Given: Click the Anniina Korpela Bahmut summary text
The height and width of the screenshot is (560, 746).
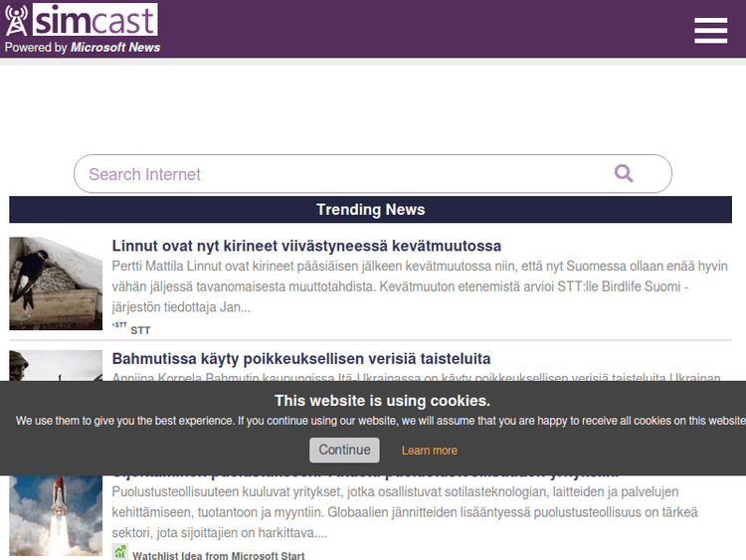Looking at the screenshot, I should tap(416, 378).
